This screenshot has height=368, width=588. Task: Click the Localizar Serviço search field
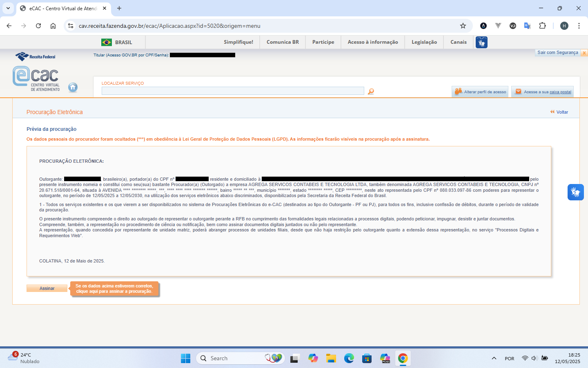[233, 91]
